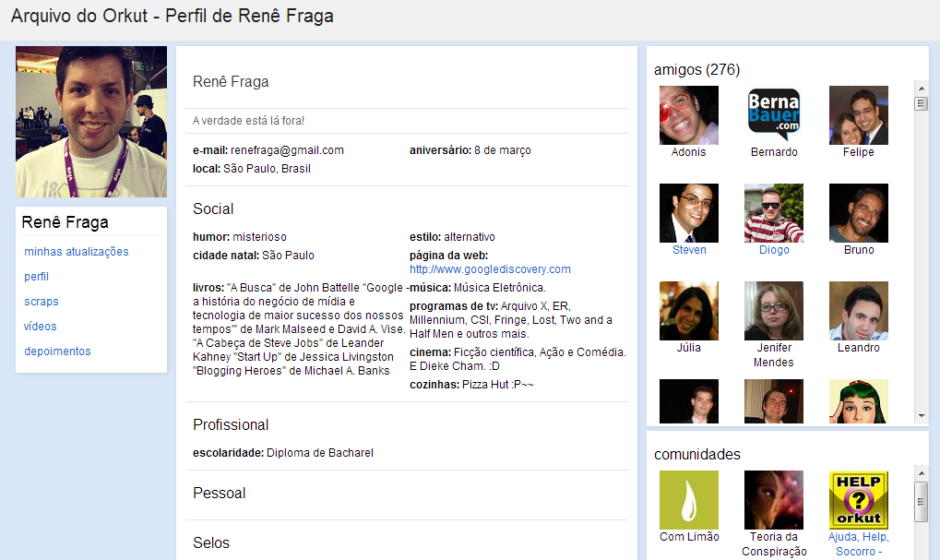Image resolution: width=940 pixels, height=560 pixels.
Task: Open Diogo's avatar picture
Action: coord(773,213)
